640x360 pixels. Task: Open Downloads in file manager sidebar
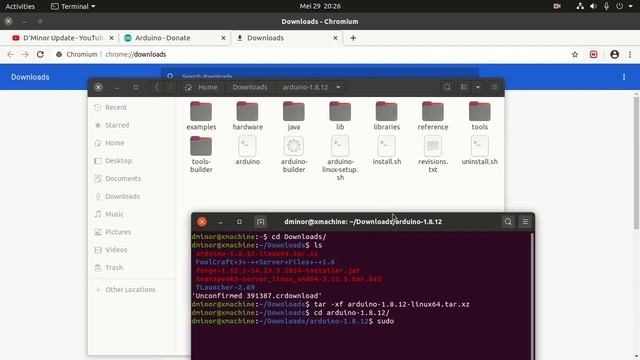coord(132,196)
